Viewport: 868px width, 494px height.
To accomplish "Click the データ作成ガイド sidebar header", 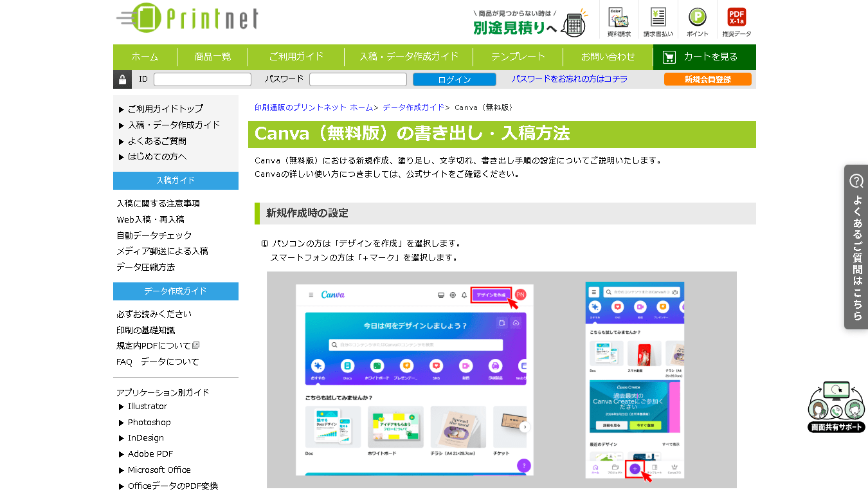I will 176,291.
